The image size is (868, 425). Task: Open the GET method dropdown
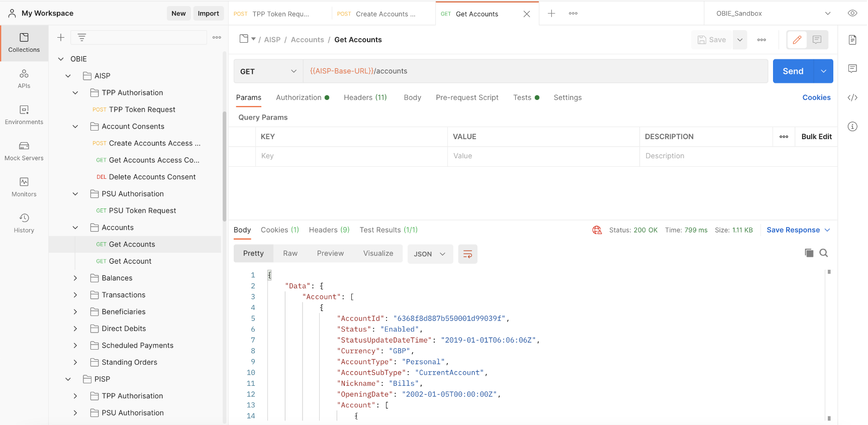(268, 71)
